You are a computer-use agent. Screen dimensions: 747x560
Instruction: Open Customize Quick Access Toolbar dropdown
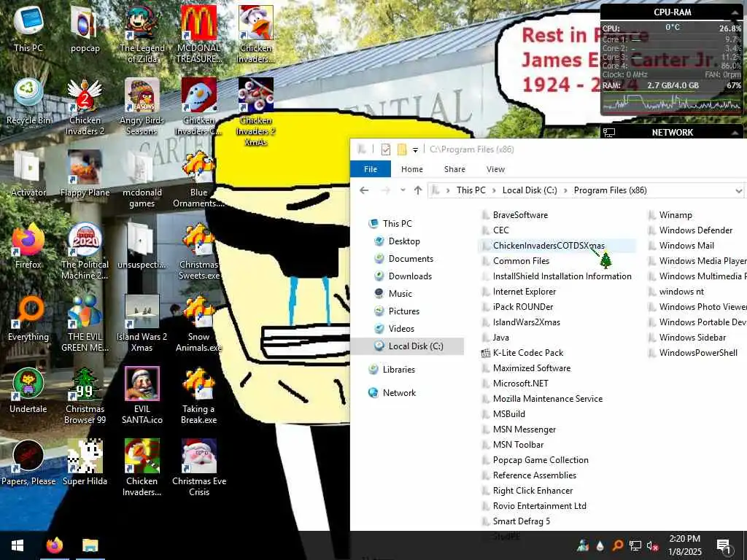415,150
